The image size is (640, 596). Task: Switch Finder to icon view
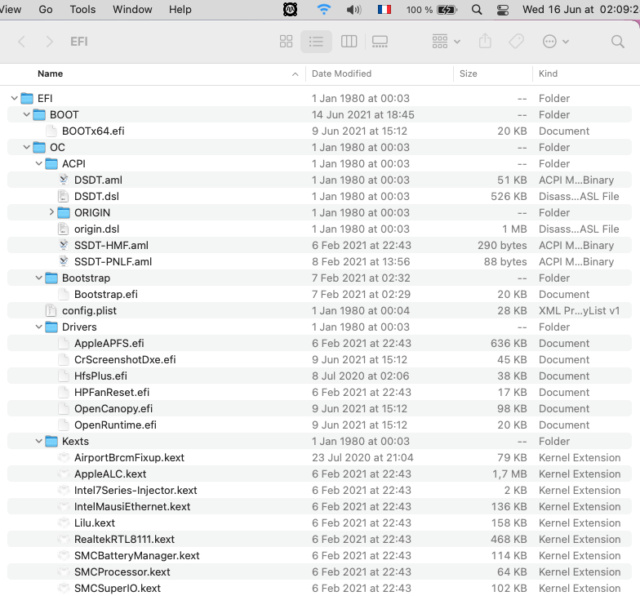[286, 41]
